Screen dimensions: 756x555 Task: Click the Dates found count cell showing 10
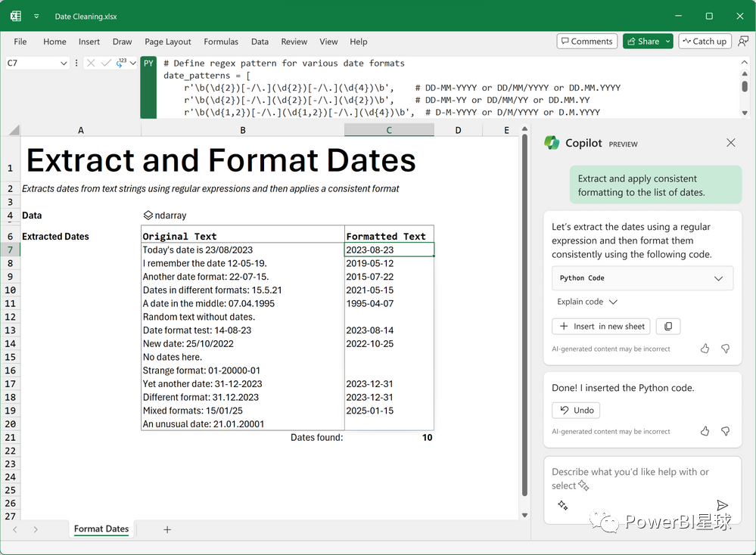(389, 437)
